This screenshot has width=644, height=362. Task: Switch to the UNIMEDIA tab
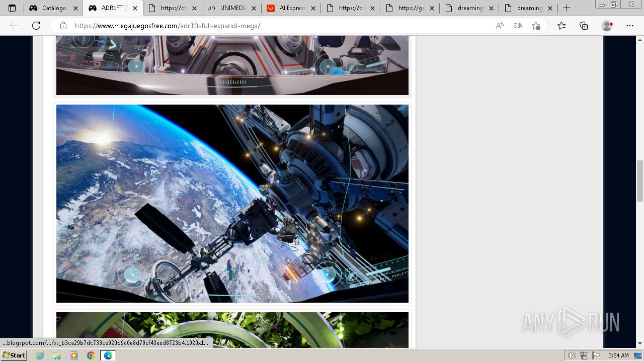click(232, 8)
